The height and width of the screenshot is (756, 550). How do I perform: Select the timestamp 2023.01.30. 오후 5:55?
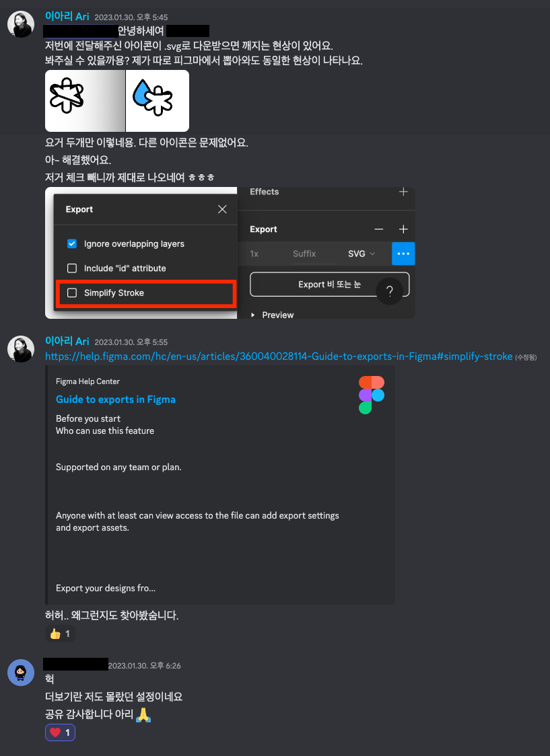coord(131,342)
